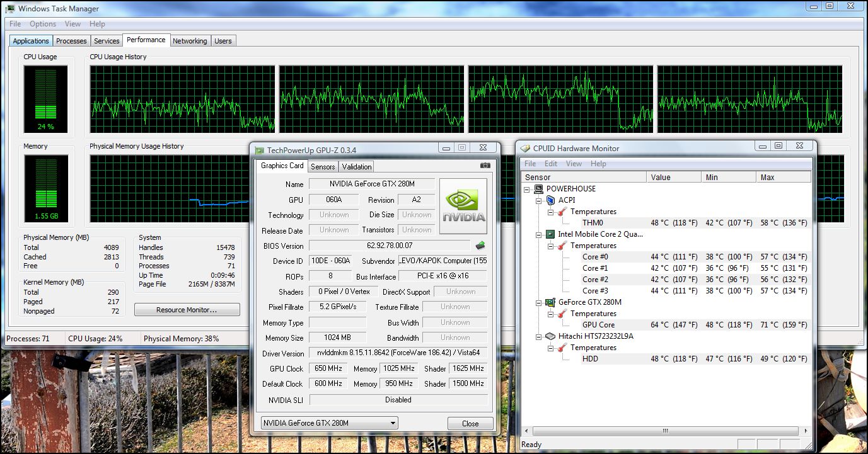Click the GPU-Z title bar icon

(259, 150)
